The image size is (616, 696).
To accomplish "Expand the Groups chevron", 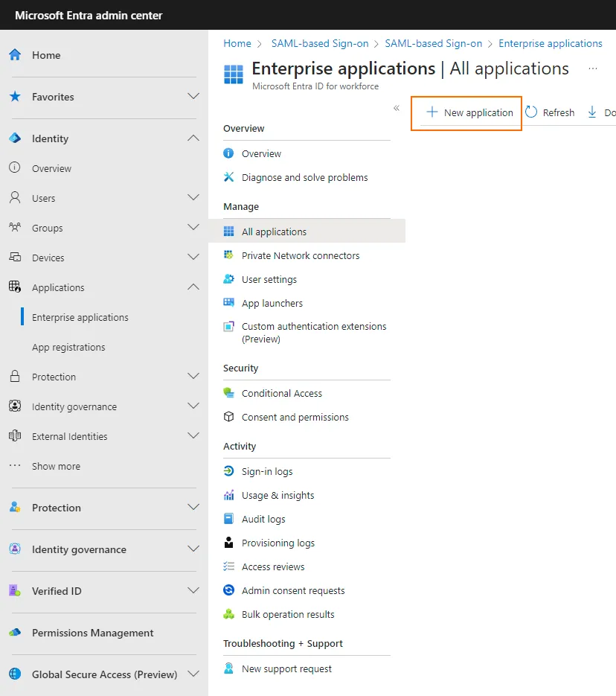I will coord(193,227).
